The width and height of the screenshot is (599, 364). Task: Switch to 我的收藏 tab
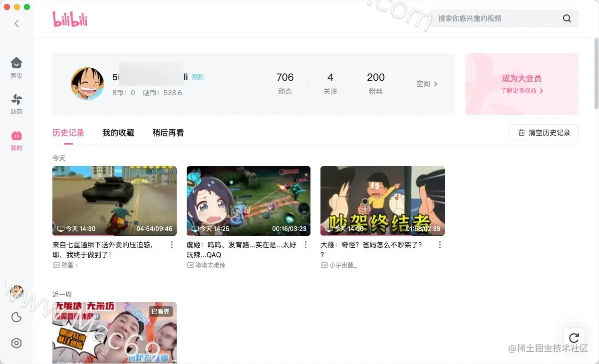click(118, 133)
